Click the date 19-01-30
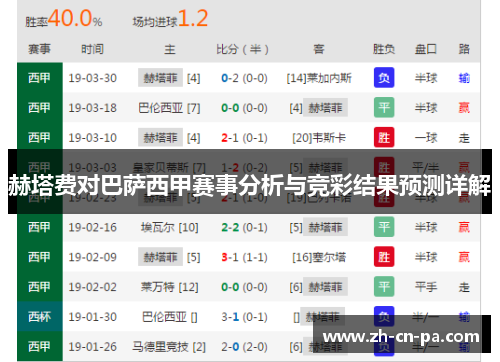Screen dimensions: 500x362 pyautogui.click(x=92, y=317)
